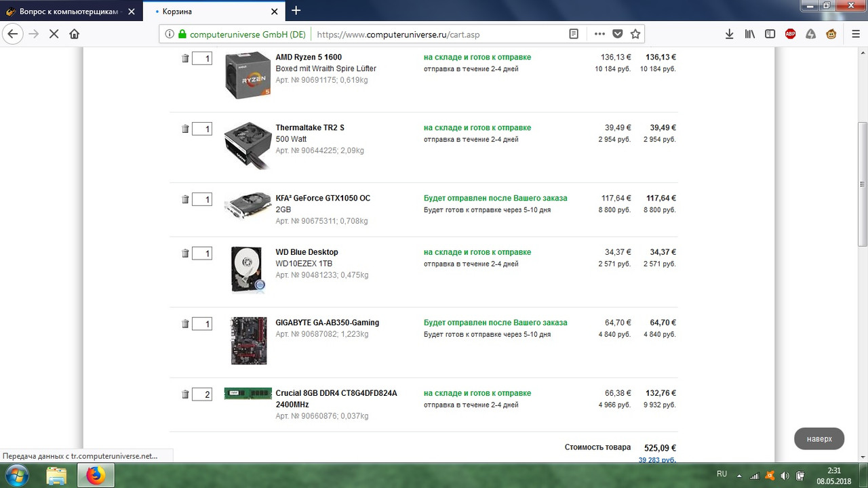Delete Thermaltake TR2 S via trash icon

click(x=185, y=129)
